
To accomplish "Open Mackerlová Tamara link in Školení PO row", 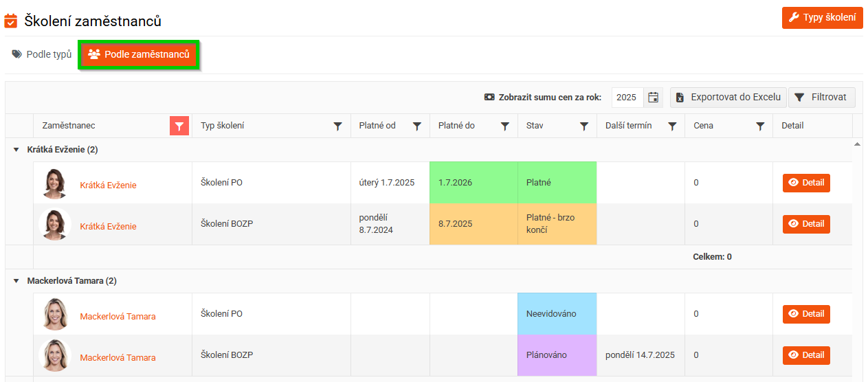I will (x=118, y=316).
